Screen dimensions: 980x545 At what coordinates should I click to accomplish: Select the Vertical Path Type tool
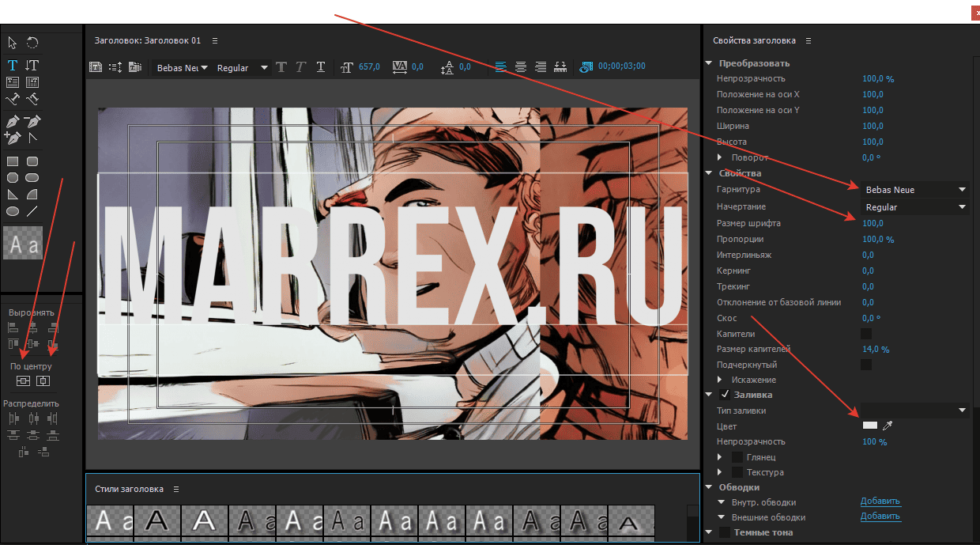point(32,99)
